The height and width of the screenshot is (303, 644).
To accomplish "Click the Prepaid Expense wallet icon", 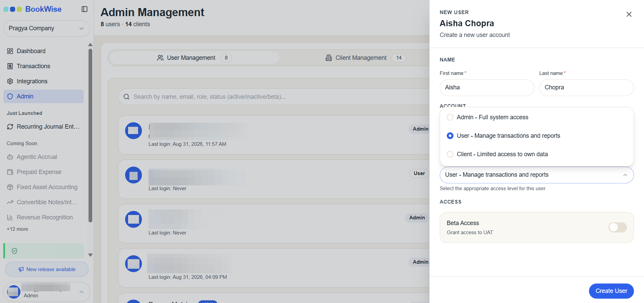I will tap(10, 172).
